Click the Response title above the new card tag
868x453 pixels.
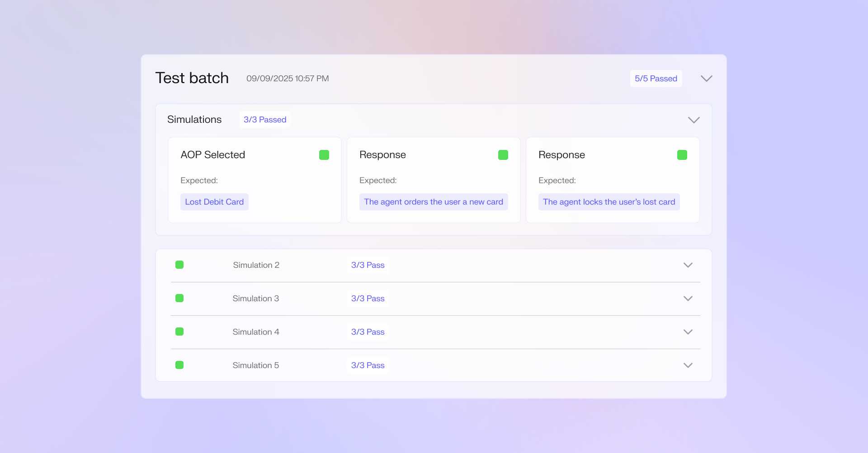click(x=382, y=155)
